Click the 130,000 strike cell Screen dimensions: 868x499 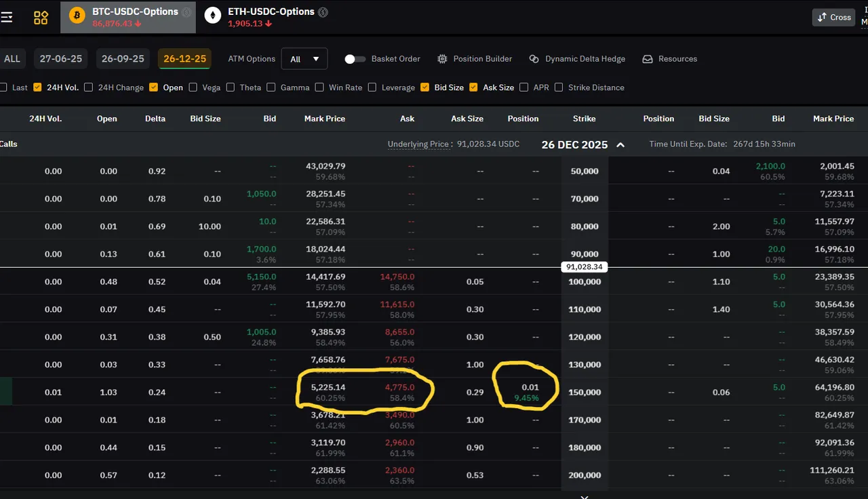[584, 365]
